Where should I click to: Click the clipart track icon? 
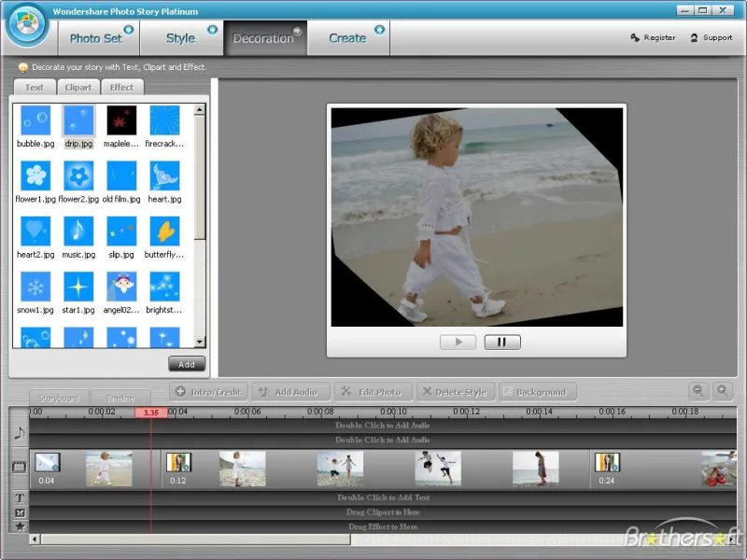click(20, 512)
